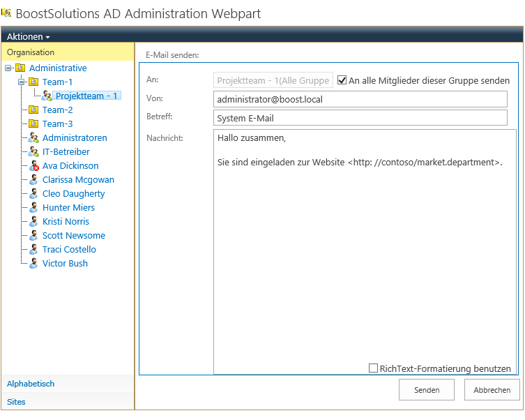The width and height of the screenshot is (525, 420).
Task: Enable RichText-Formatierung benutzen checkbox
Action: point(374,368)
